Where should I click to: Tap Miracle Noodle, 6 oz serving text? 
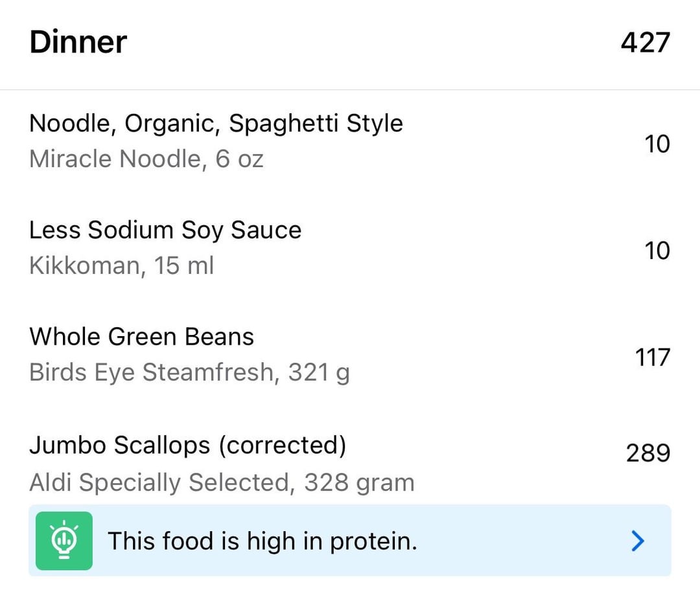[146, 159]
